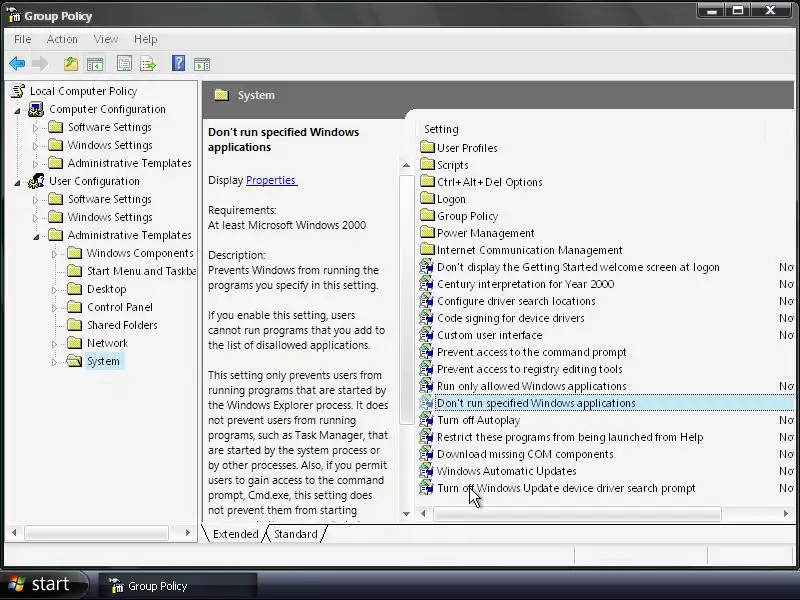Image resolution: width=800 pixels, height=600 pixels.
Task: Click the Group Policy title bar icon
Action: (14, 15)
